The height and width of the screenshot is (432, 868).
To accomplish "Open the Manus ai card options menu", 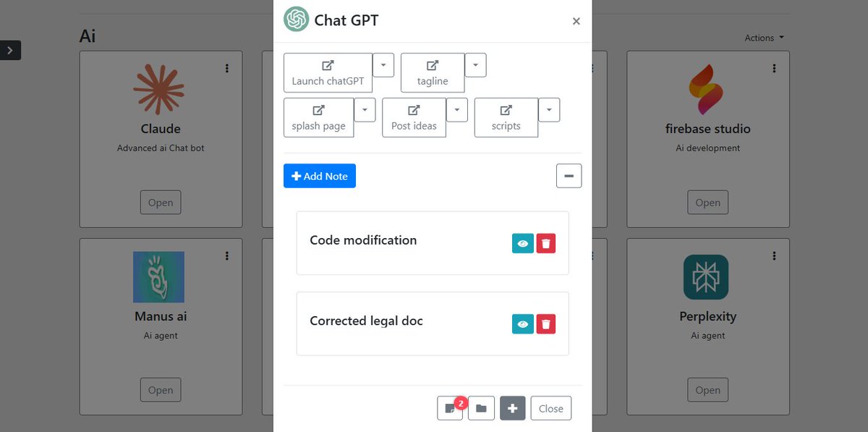I will point(227,255).
